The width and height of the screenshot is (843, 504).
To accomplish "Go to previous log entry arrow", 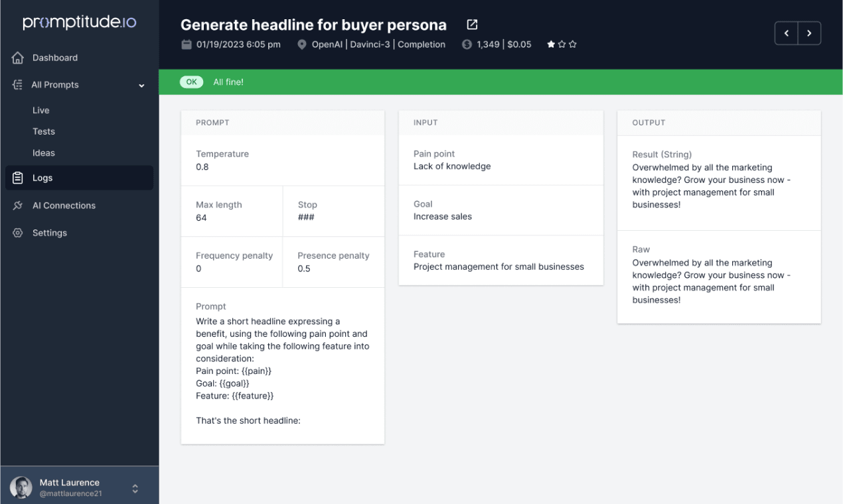I will coord(787,33).
